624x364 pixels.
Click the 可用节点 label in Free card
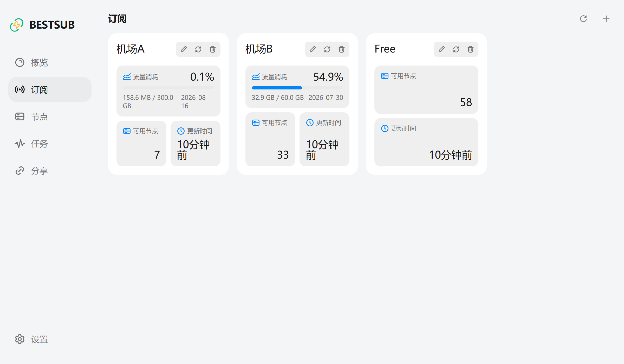[404, 76]
